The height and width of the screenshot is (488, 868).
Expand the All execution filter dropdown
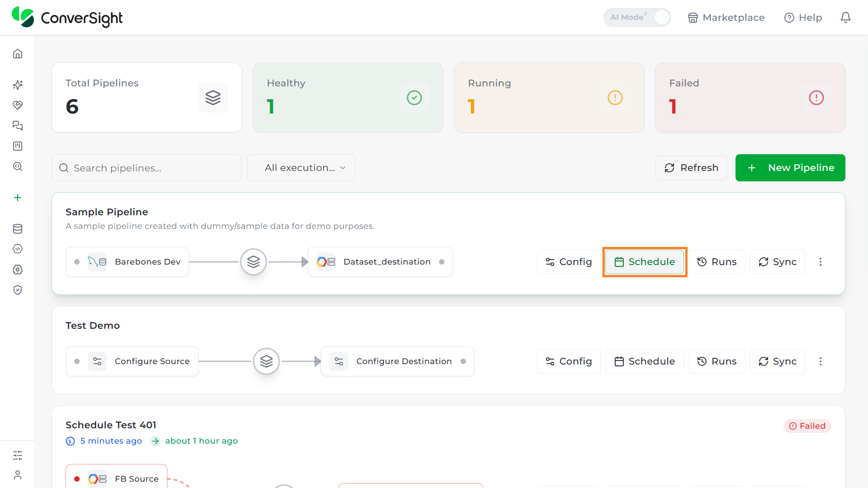click(x=301, y=168)
